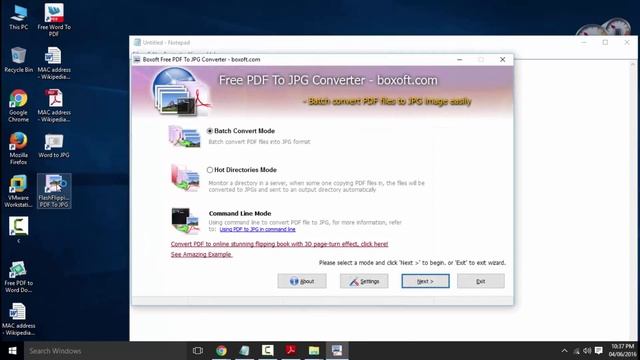Select Batch Convert Mode radio button
Viewport: 640px width, 360px height.
click(210, 131)
